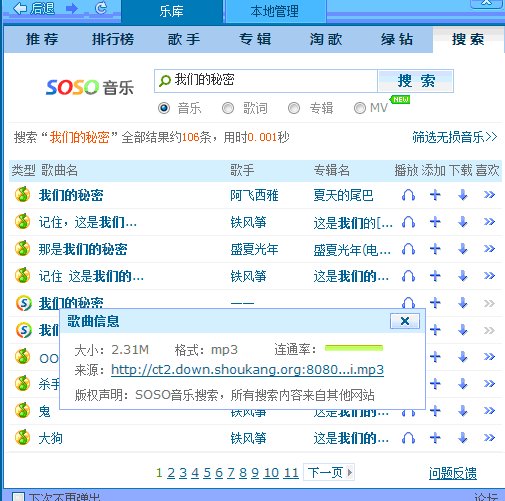Play the 盛夏光年 row song
Viewport: 505px width, 501px height.
[408, 249]
